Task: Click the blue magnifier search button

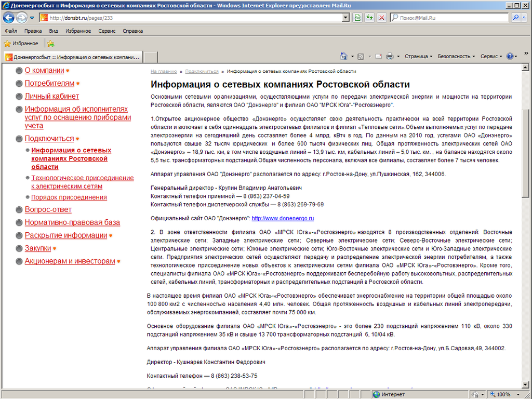Action: pos(516,18)
